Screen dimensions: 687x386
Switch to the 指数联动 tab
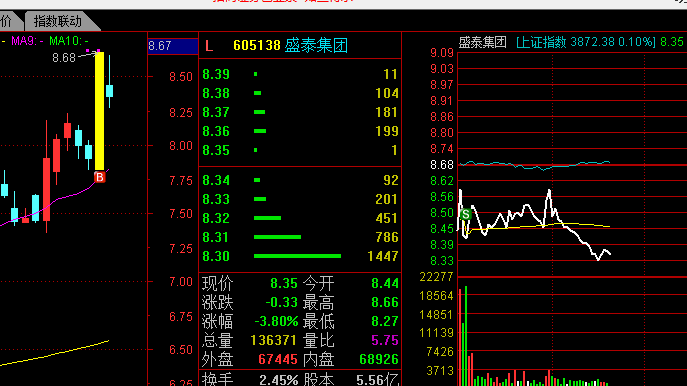point(57,21)
